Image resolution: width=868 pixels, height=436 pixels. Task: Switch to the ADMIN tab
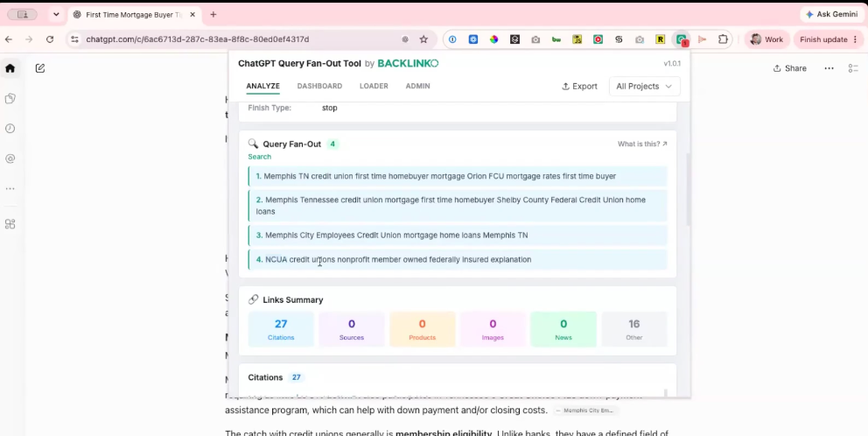click(x=417, y=86)
